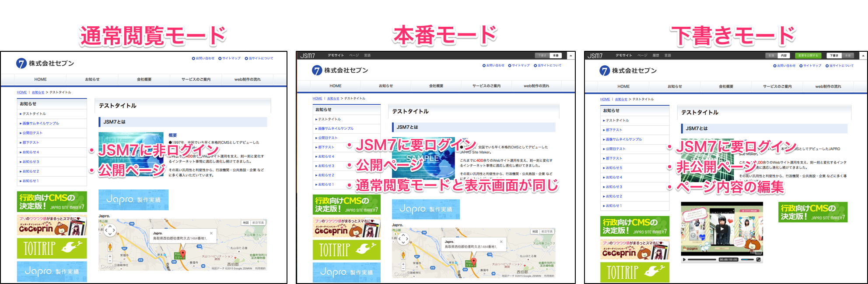Click the TOTTRIP banner in the 下書きモード sidebar
Viewport: 868px width, 284px height.
(x=635, y=272)
